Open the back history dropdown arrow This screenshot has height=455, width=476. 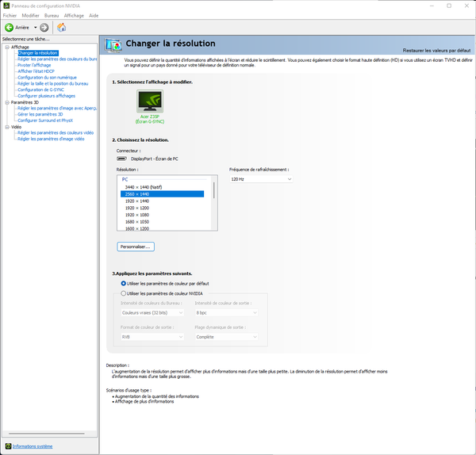35,28
